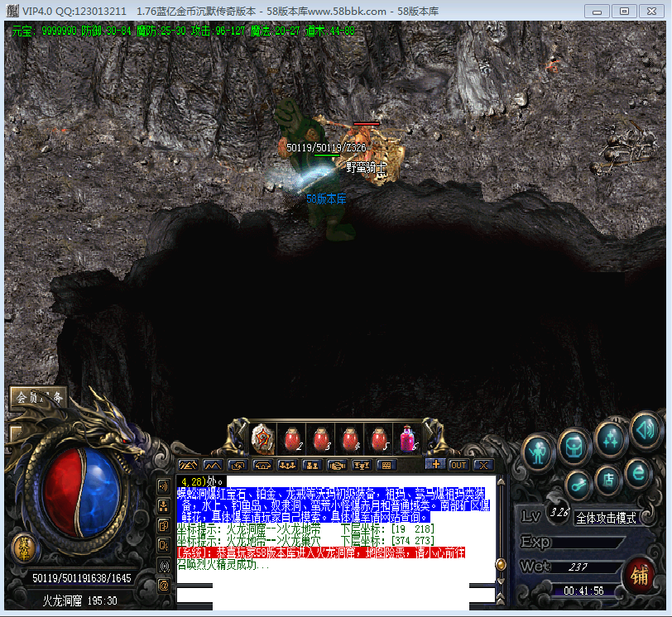
Task: Click the 火龙地带 coordinate hint line
Action: (305, 529)
